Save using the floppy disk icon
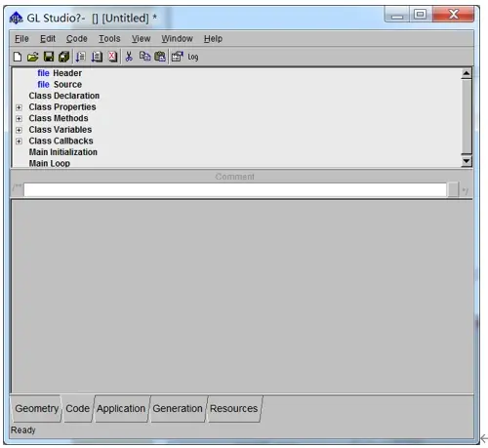 (49, 57)
